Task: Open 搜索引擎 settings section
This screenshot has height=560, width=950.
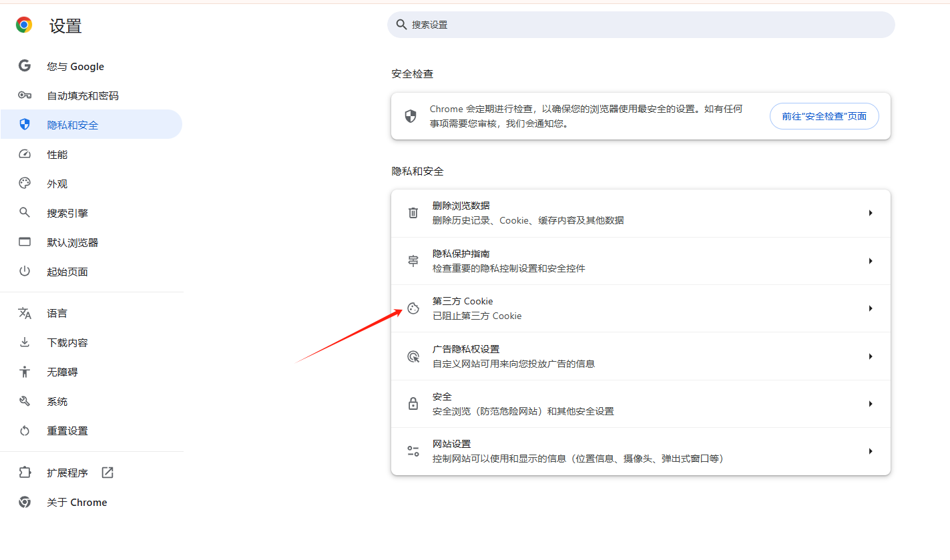Action: tap(91, 213)
